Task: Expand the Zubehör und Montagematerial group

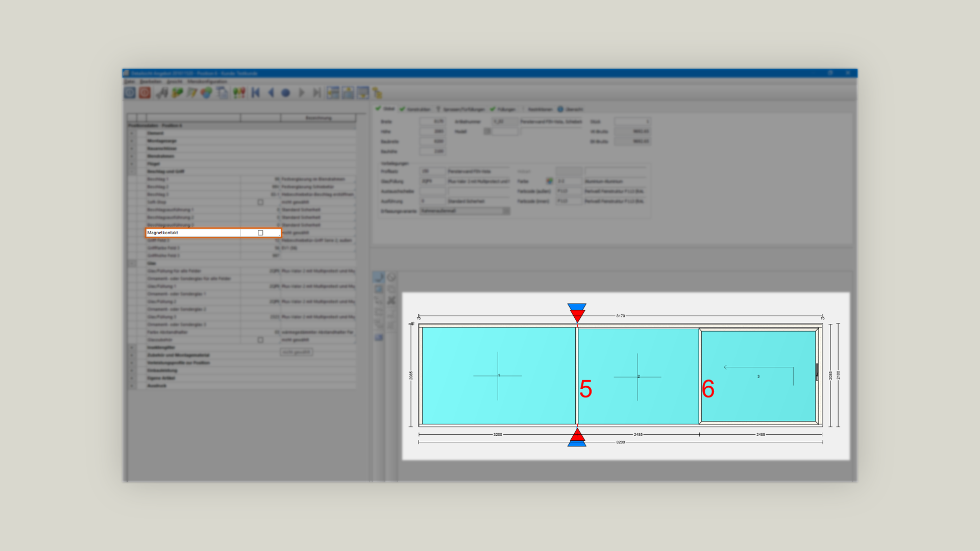Action: (x=132, y=355)
